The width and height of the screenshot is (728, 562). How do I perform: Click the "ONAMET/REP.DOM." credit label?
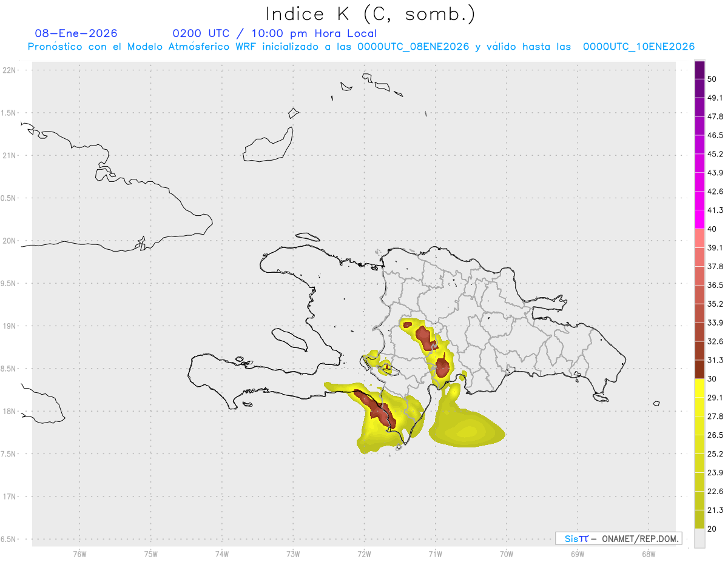(x=639, y=538)
